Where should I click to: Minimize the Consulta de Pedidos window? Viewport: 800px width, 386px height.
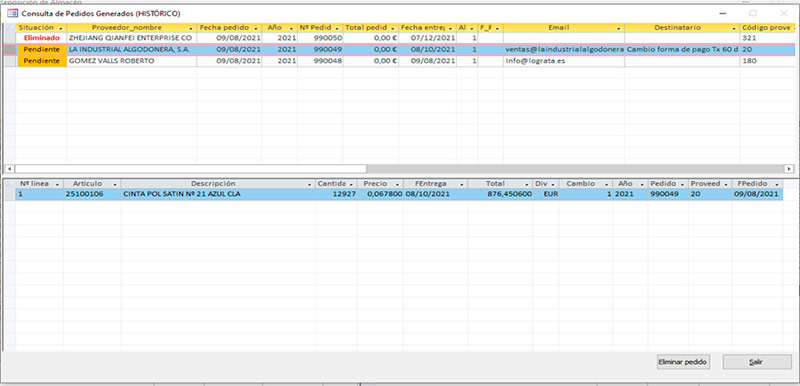(x=722, y=13)
